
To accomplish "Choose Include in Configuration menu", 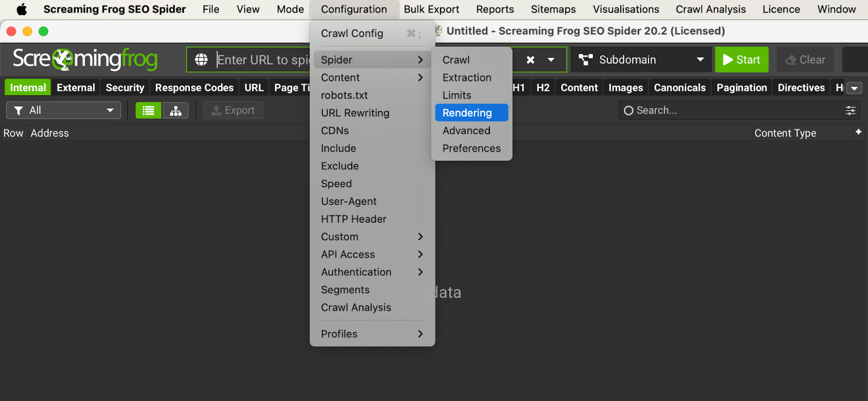I will 372,148.
